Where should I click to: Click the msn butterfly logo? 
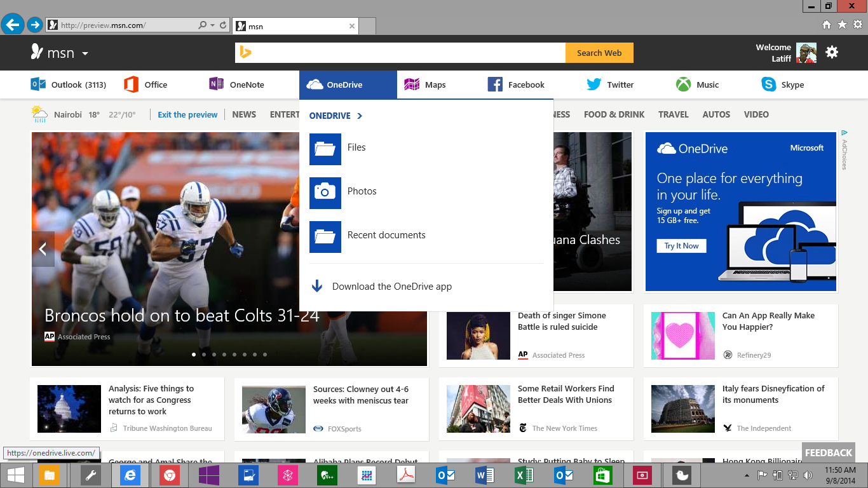point(37,52)
